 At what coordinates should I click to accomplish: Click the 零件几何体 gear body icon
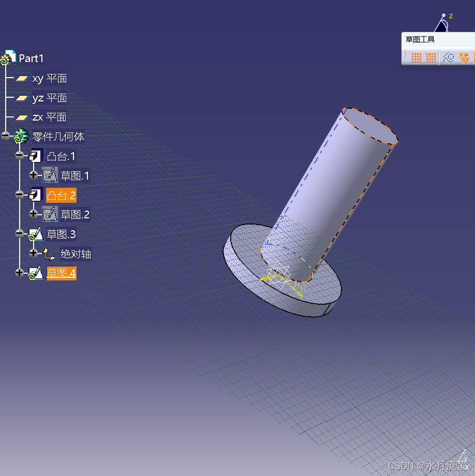tap(21, 137)
